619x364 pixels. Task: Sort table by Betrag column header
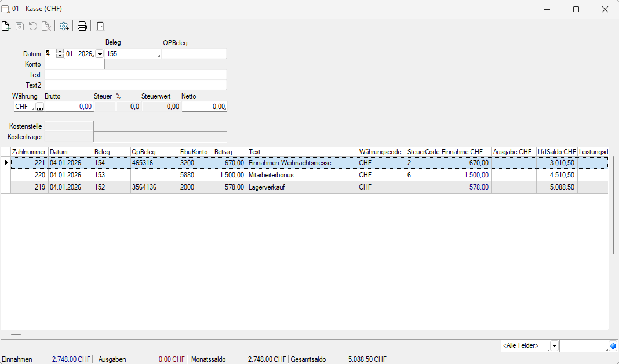pyautogui.click(x=230, y=152)
